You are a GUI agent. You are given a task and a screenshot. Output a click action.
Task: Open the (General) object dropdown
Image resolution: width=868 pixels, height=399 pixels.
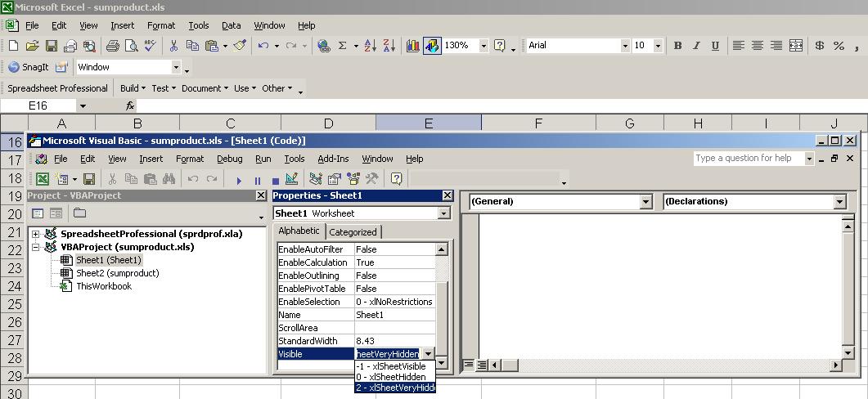coord(646,202)
